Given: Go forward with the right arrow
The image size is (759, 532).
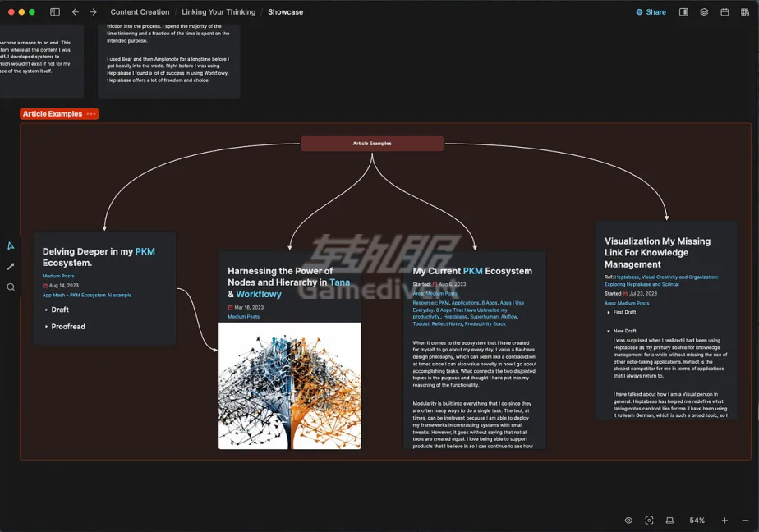Looking at the screenshot, I should 93,12.
